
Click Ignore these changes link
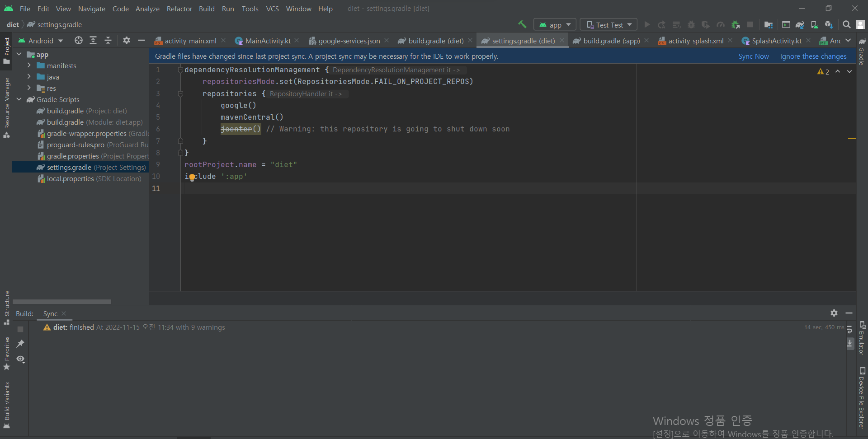(813, 56)
